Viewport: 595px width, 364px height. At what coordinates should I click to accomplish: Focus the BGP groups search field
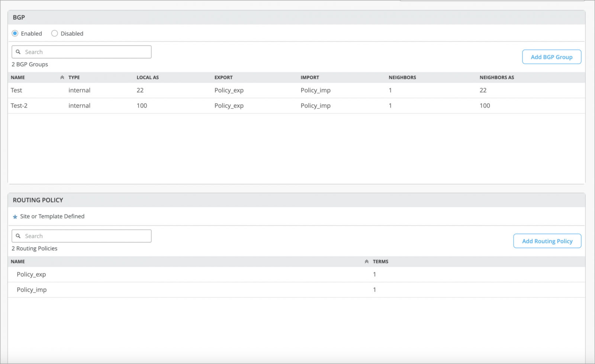click(86, 52)
